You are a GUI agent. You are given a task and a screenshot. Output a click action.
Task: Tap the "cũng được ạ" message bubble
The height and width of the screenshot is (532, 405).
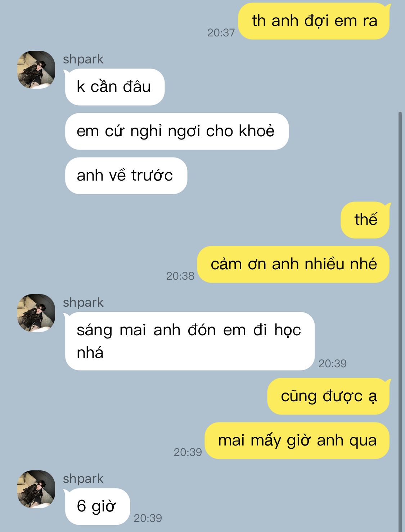[329, 396]
